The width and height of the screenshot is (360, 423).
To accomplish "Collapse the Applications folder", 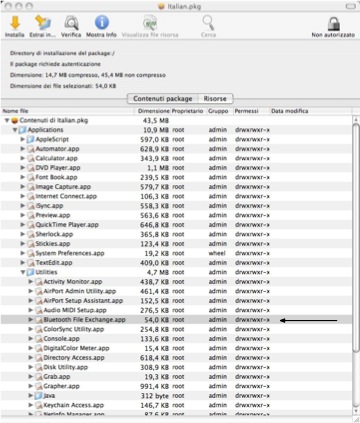I will (x=15, y=130).
